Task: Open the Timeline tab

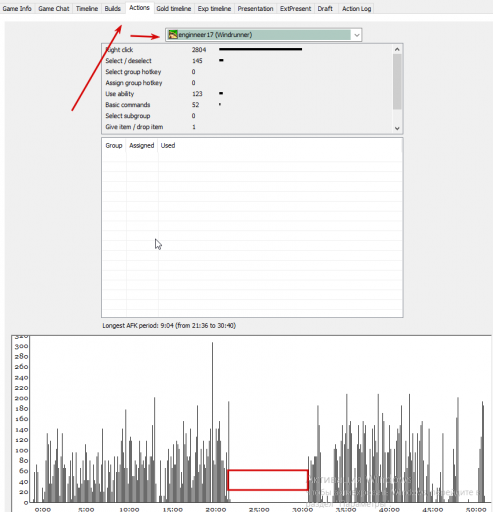Action: pyautogui.click(x=87, y=9)
